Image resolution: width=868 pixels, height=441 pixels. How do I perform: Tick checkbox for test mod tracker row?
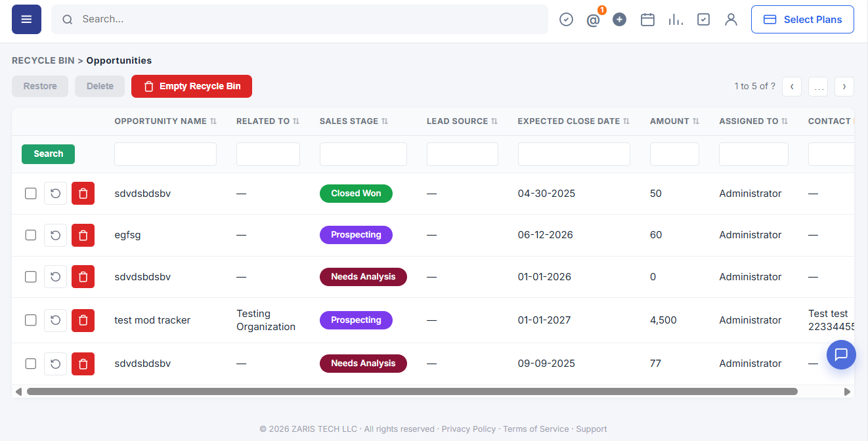pos(31,320)
